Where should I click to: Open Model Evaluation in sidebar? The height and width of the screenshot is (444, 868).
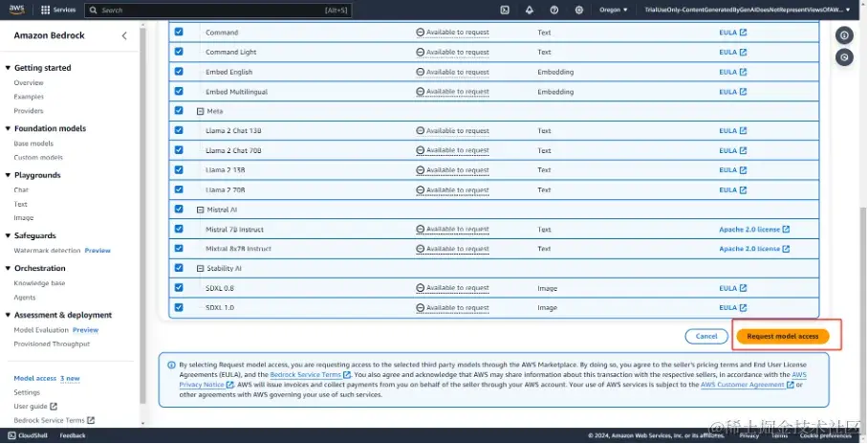(41, 330)
